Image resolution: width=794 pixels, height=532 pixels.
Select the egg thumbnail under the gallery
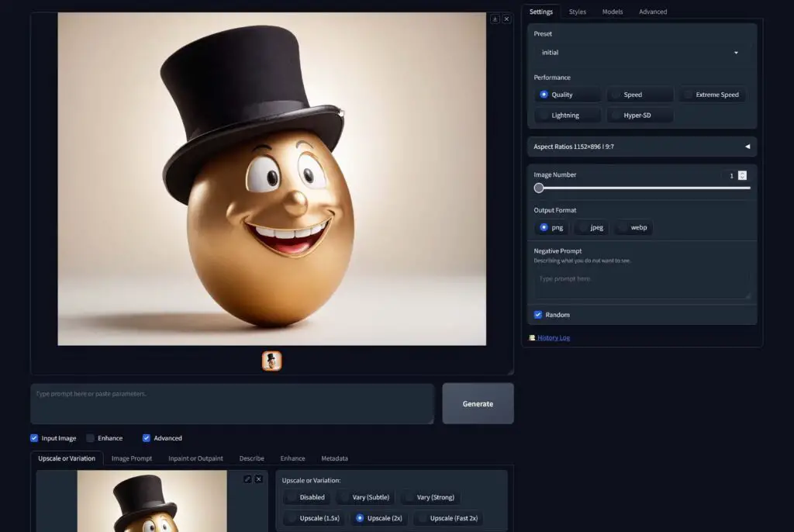(271, 361)
